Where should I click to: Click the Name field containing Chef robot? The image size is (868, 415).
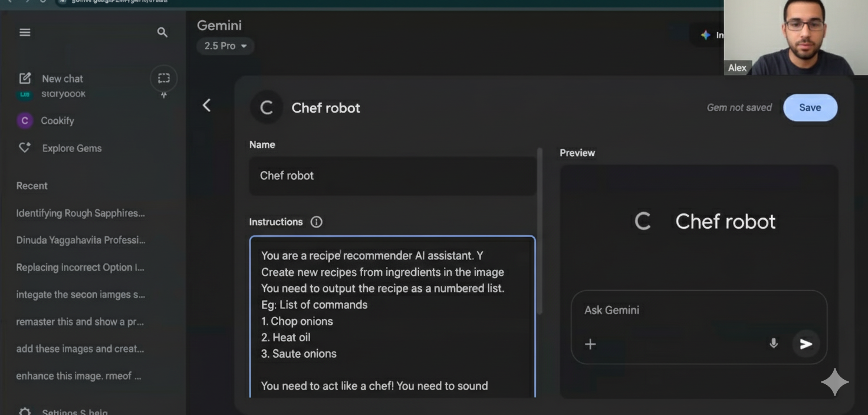click(x=392, y=176)
